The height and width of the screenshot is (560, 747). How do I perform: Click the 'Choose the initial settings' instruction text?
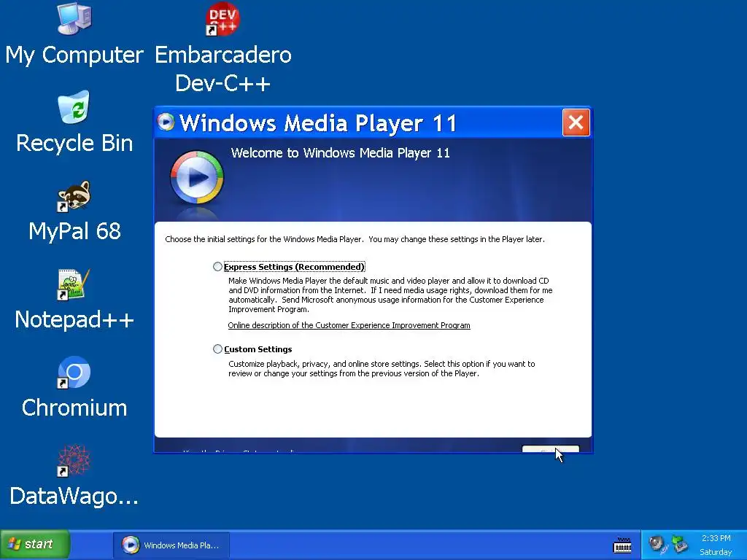coord(355,239)
